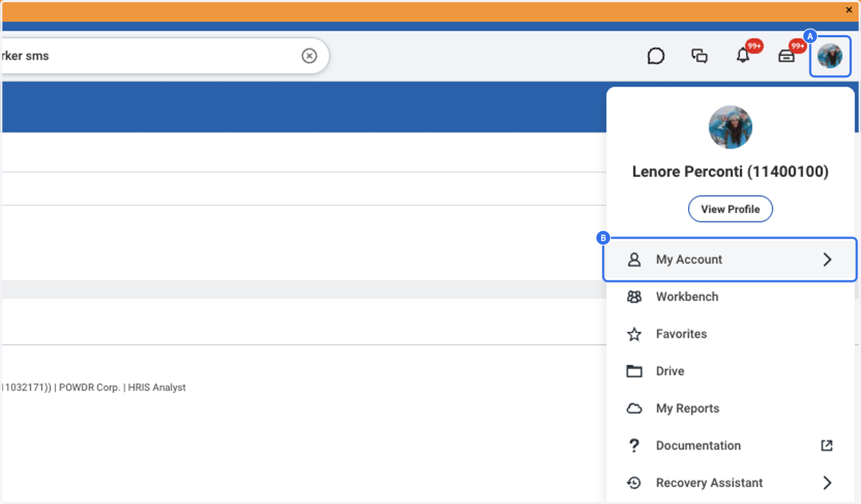Click the external link icon beside Documentation
The width and height of the screenshot is (861, 504).
(x=827, y=446)
